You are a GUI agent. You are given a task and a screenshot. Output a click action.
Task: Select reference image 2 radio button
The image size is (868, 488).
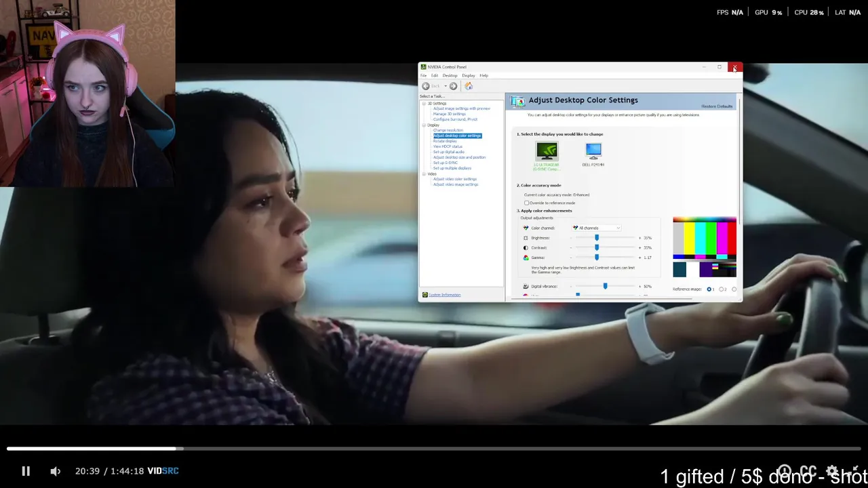click(x=721, y=289)
